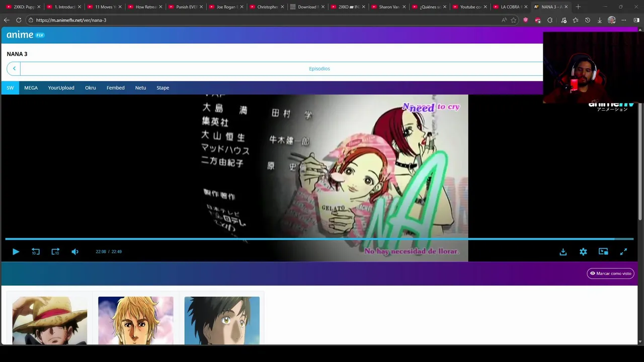
Task: Open the Favorites list icon
Action: tap(575, 20)
